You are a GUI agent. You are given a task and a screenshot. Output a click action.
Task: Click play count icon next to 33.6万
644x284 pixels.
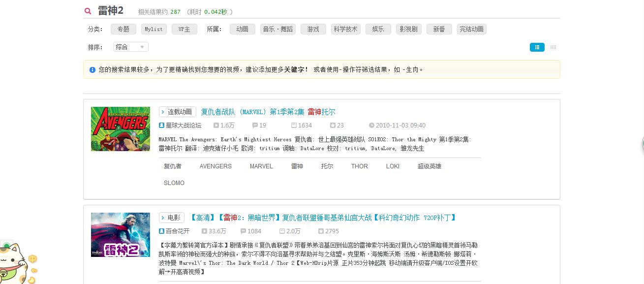point(204,231)
